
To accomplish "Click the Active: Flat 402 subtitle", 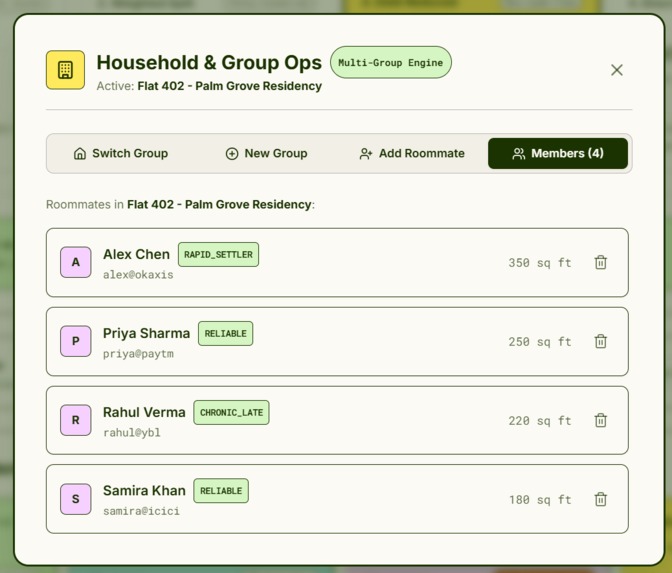I will (209, 86).
